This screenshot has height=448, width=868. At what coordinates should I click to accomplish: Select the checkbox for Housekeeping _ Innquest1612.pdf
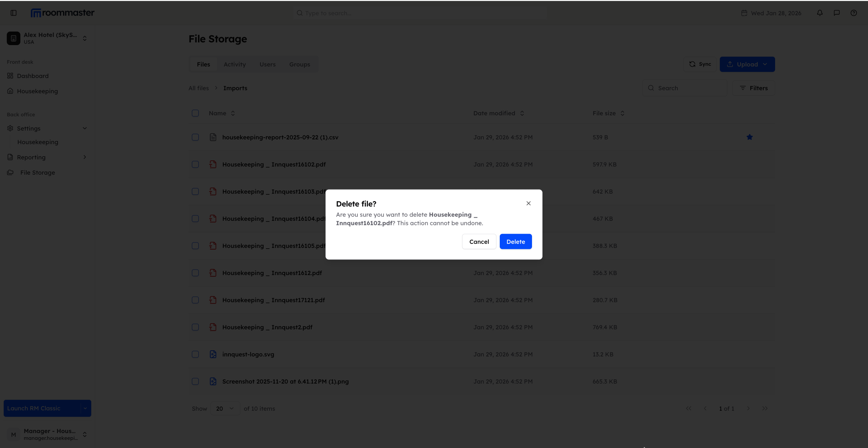[195, 273]
